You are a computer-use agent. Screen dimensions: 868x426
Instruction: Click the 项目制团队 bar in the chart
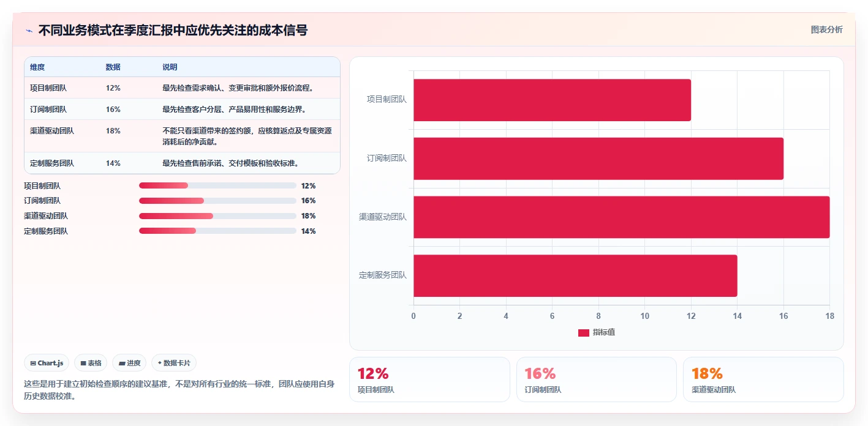[552, 100]
